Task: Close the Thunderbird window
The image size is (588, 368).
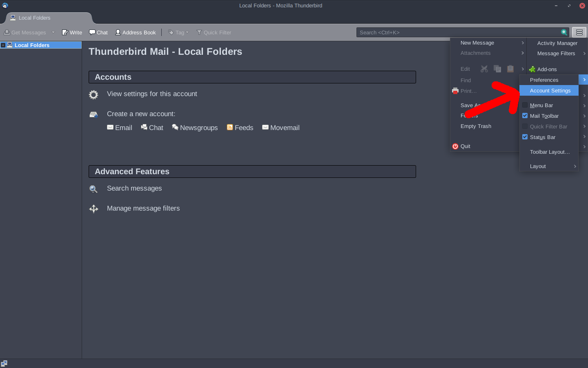Action: [x=582, y=6]
